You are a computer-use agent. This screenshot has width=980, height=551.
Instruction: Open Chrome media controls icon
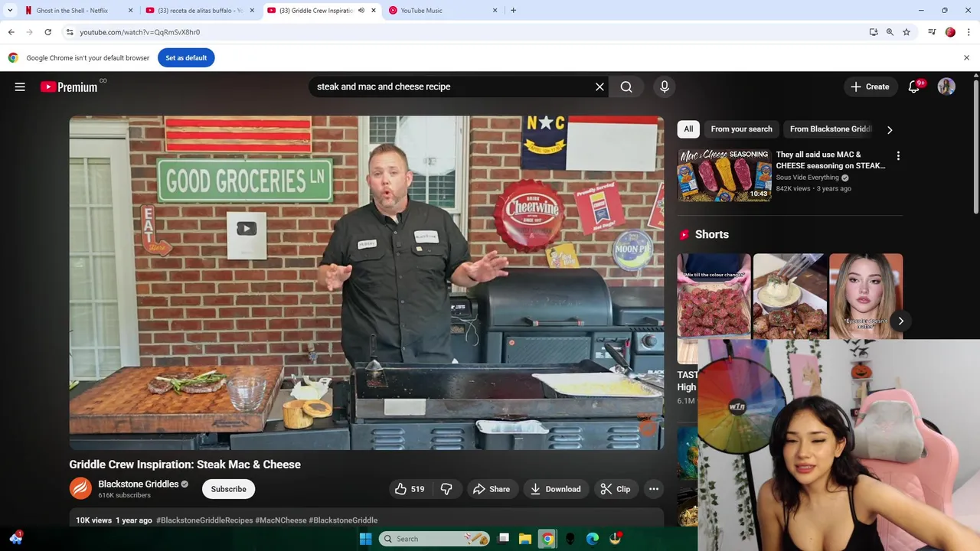932,32
